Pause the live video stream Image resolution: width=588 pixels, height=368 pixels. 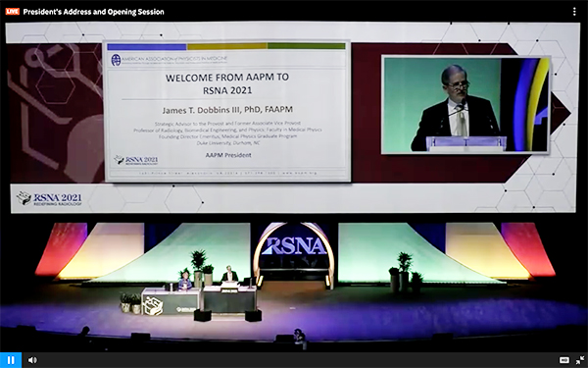tap(11, 360)
